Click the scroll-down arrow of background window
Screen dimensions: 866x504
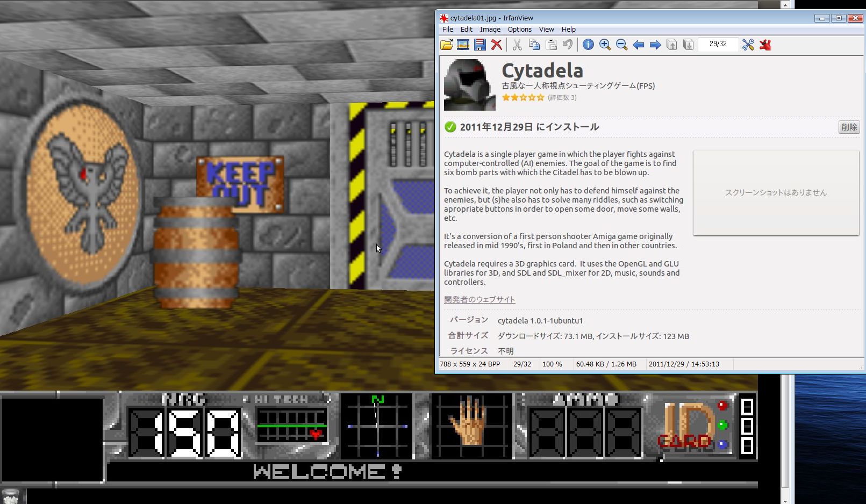point(785,500)
